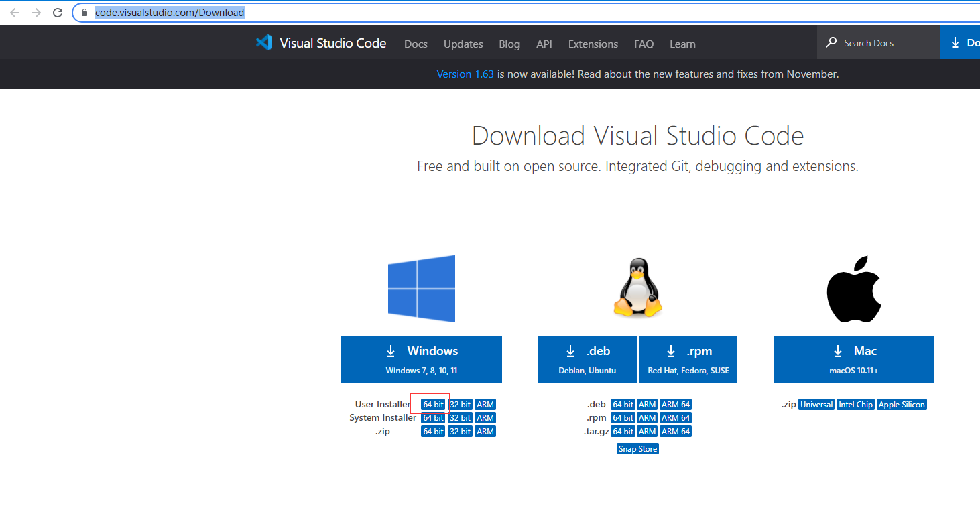This screenshot has width=980, height=526.
Task: Click the "System Installer" label
Action: [x=383, y=418]
